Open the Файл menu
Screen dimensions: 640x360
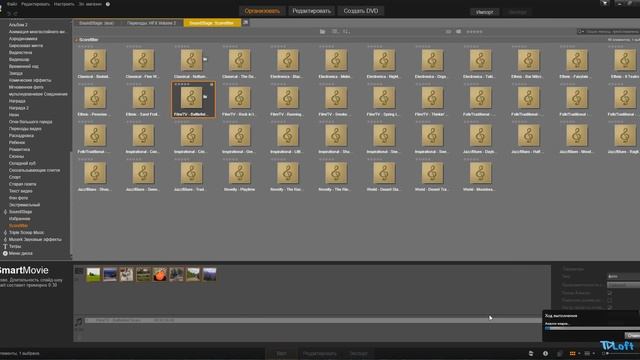coord(12,4)
